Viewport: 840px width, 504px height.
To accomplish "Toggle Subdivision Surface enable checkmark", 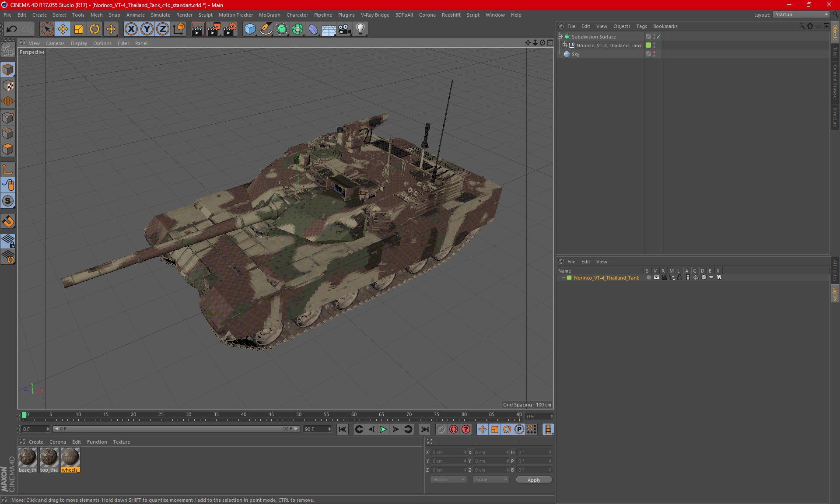I will [658, 37].
